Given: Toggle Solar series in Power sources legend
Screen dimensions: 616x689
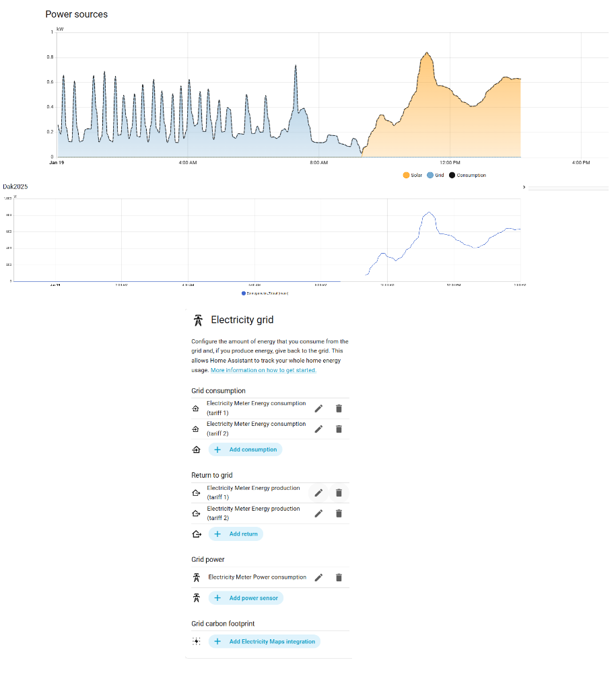Looking at the screenshot, I should pos(412,176).
